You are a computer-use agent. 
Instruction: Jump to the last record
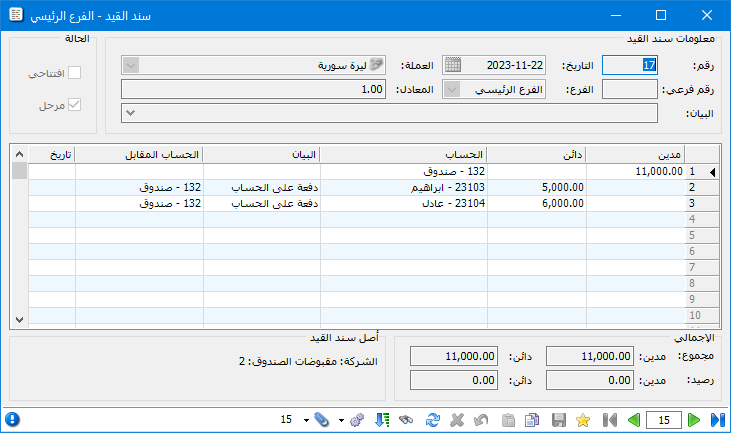[717, 420]
